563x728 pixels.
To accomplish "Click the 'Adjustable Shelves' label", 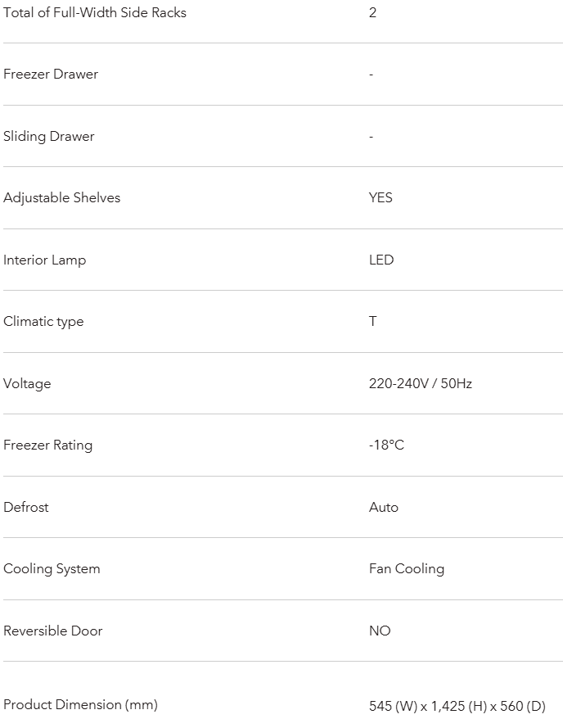I will tap(62, 197).
